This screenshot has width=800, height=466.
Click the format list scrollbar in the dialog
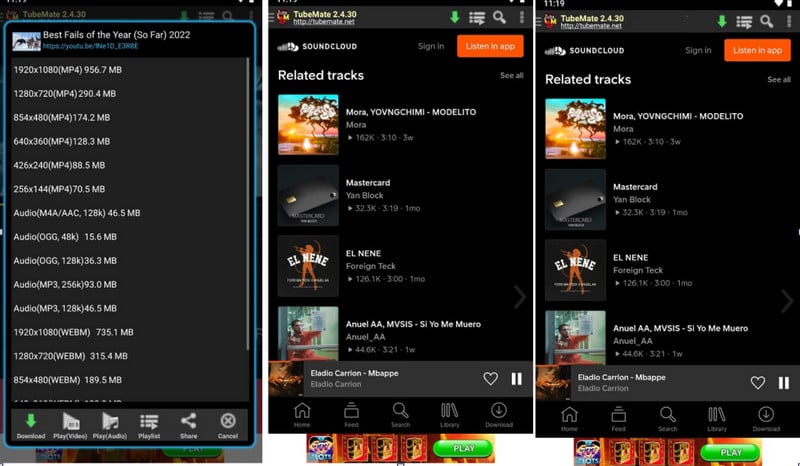point(248,204)
